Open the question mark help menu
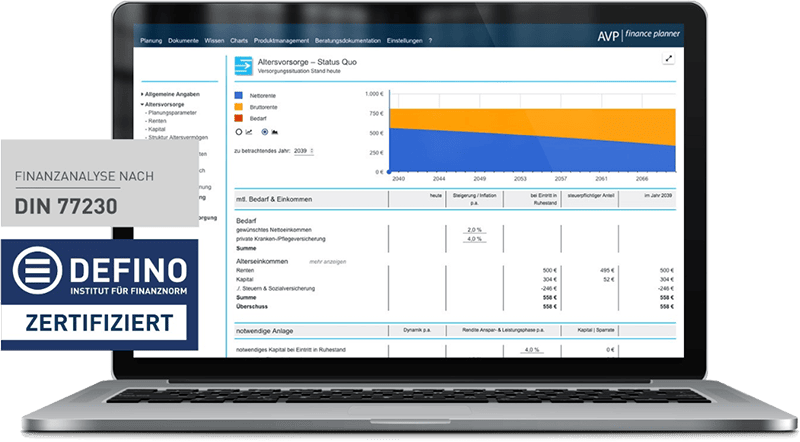 430,41
